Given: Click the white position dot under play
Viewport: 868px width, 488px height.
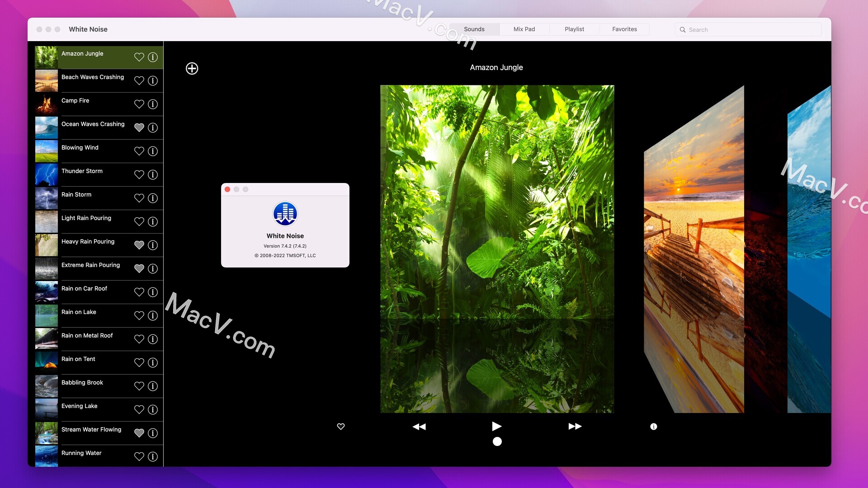Looking at the screenshot, I should click(497, 441).
